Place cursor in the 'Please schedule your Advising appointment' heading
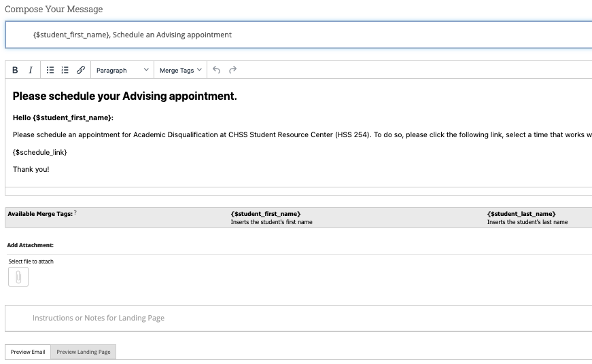 point(124,96)
